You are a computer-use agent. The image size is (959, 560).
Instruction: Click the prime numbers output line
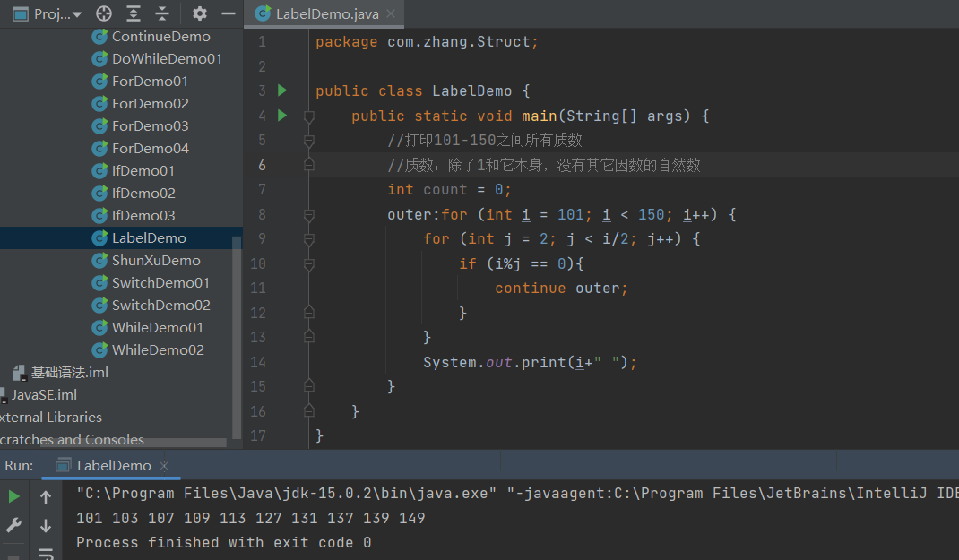[x=251, y=518]
